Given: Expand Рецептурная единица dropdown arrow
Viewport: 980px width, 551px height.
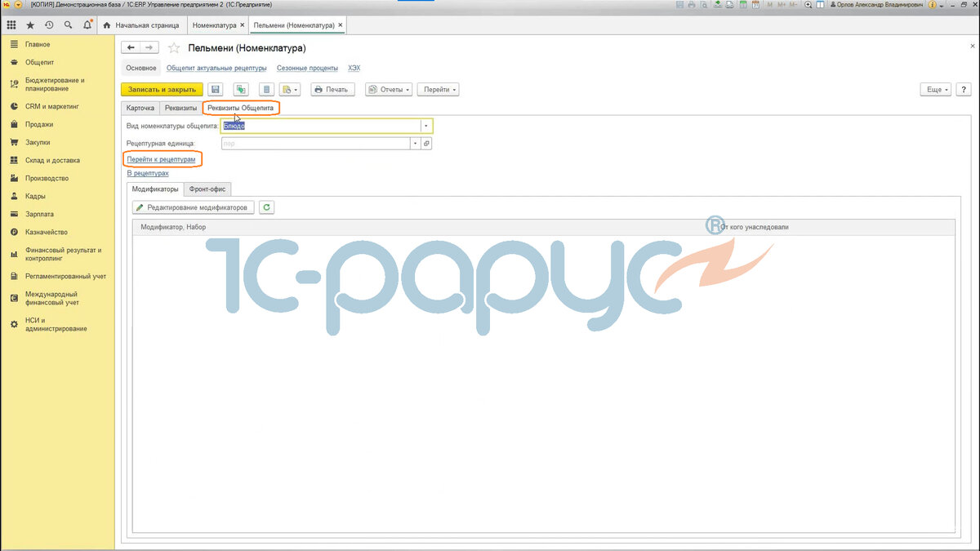Looking at the screenshot, I should (415, 143).
